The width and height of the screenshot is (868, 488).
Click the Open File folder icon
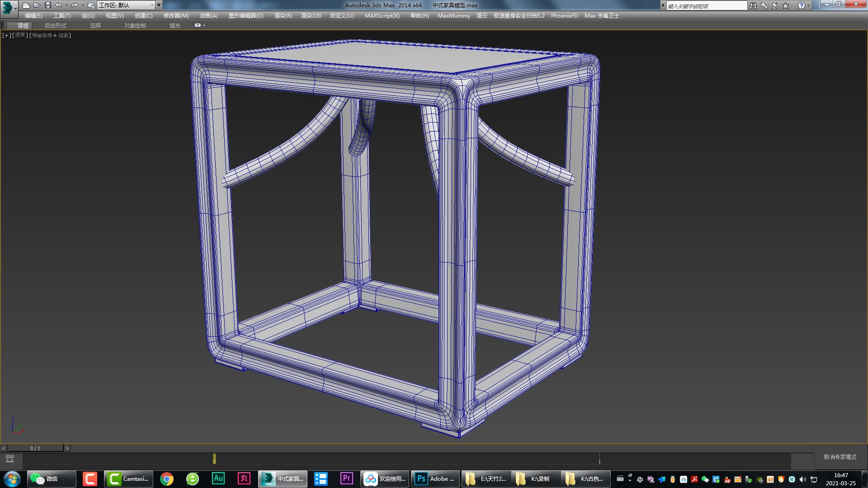(x=37, y=5)
